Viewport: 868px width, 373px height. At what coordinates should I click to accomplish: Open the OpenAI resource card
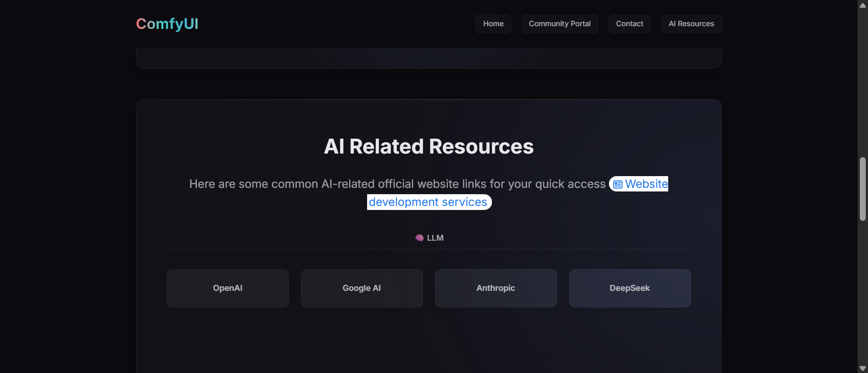click(228, 288)
